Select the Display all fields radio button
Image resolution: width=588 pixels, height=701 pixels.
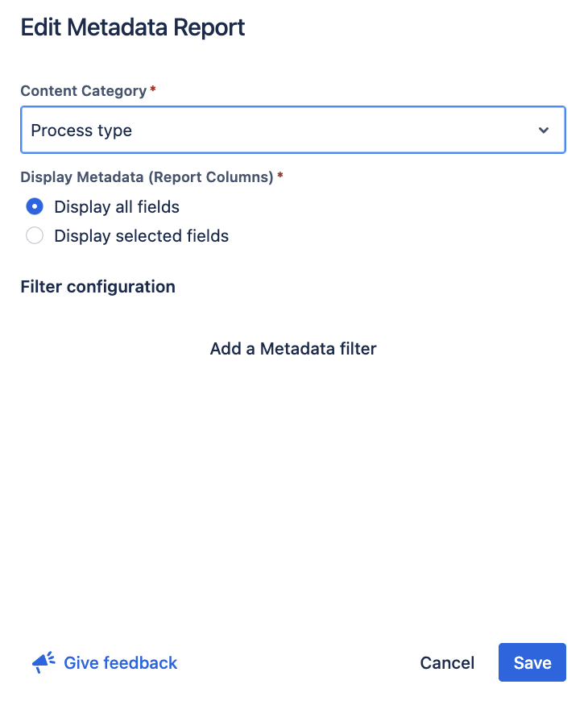[x=35, y=207]
